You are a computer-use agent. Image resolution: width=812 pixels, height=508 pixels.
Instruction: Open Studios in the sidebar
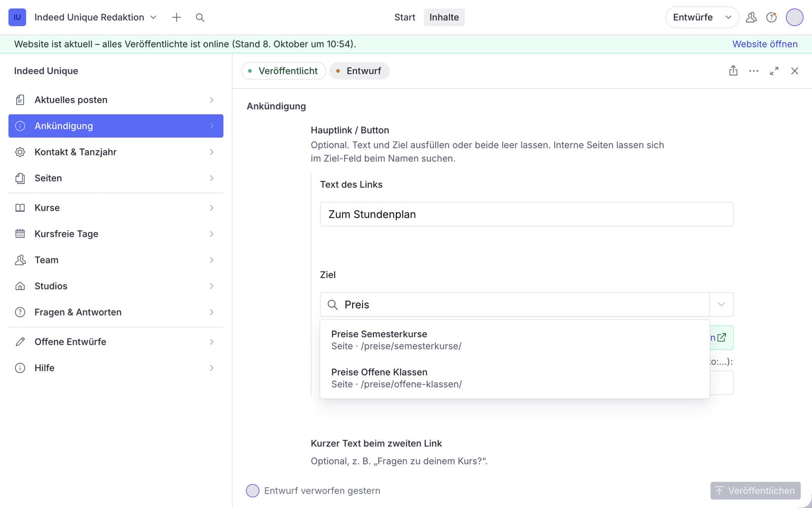(x=116, y=286)
